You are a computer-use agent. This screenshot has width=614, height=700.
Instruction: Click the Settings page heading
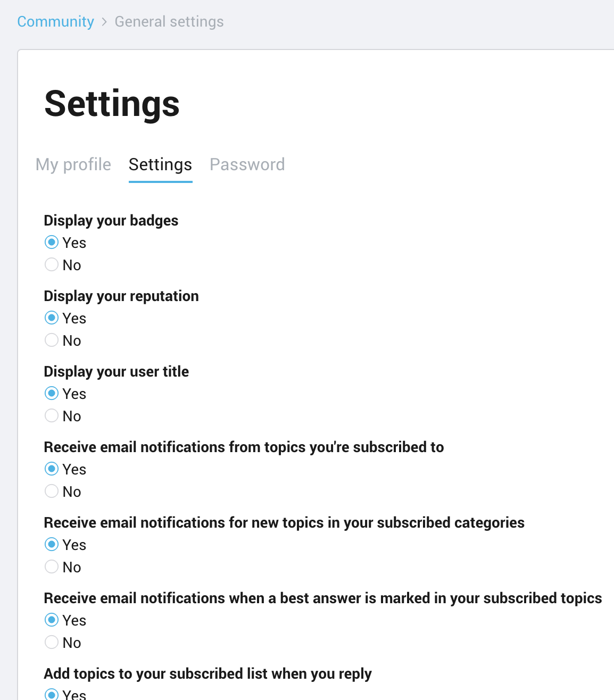(112, 103)
